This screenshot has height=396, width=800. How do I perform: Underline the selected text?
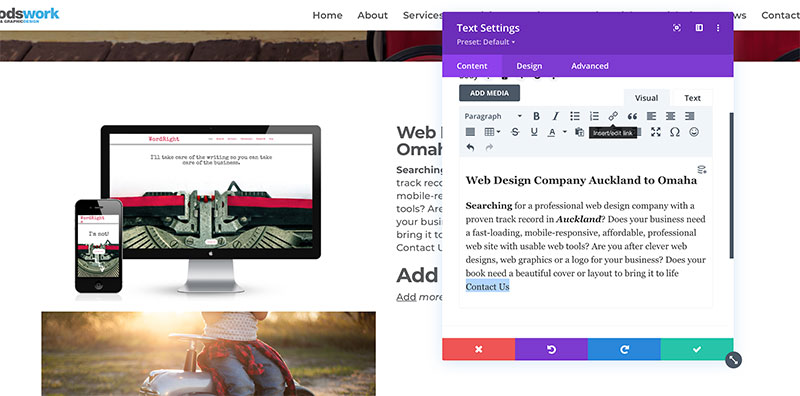[x=534, y=132]
